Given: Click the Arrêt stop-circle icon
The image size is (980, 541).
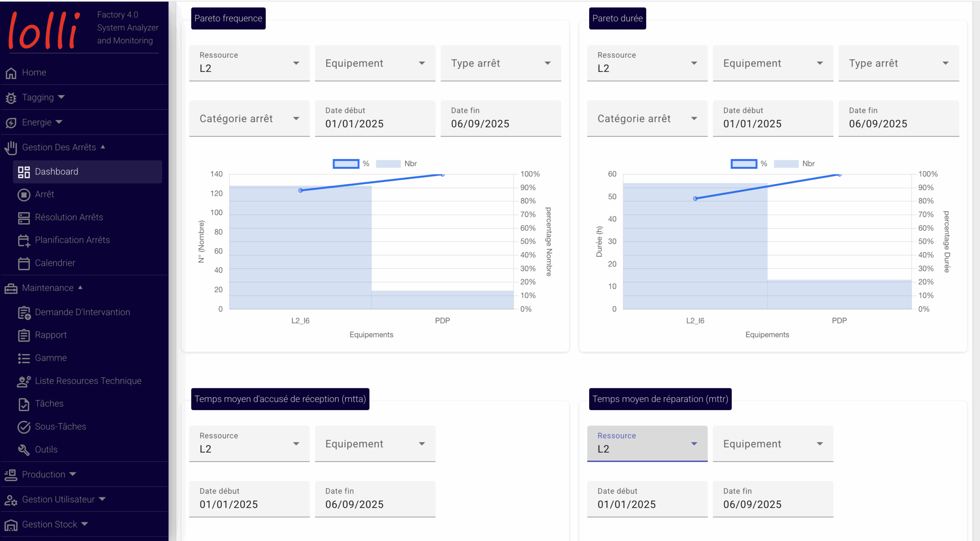Looking at the screenshot, I should point(24,195).
